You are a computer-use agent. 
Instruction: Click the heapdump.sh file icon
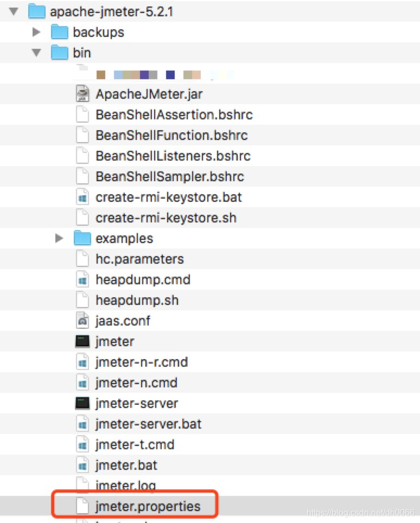[82, 300]
